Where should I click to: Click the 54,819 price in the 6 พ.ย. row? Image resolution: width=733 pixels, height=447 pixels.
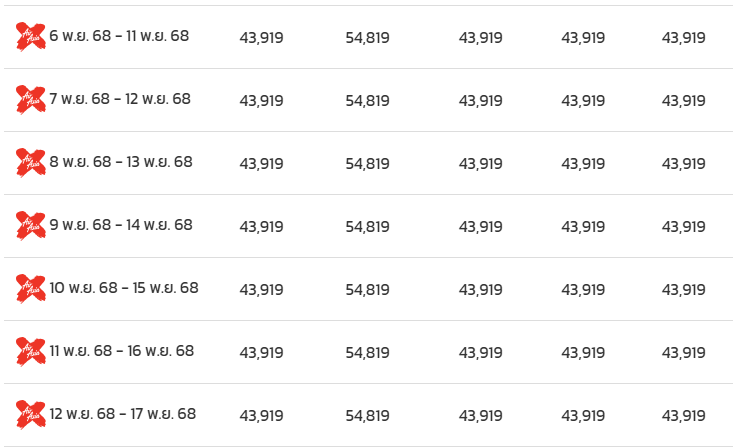(367, 38)
